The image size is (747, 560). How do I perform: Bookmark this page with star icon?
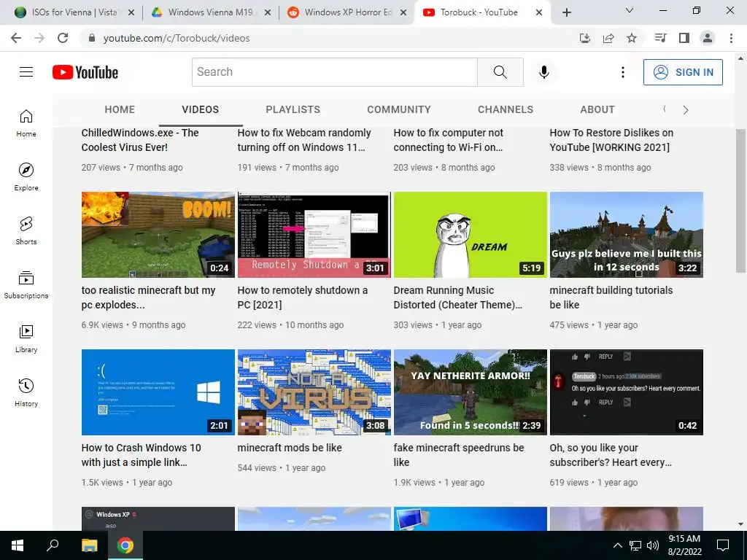(x=632, y=38)
